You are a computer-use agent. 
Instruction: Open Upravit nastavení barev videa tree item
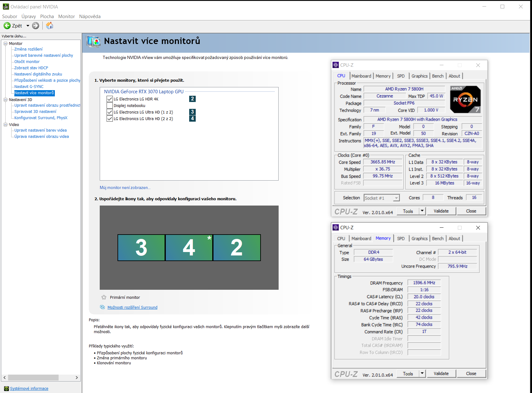(41, 130)
